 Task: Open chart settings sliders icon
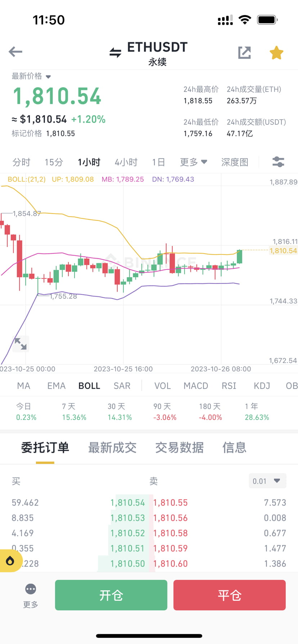278,162
